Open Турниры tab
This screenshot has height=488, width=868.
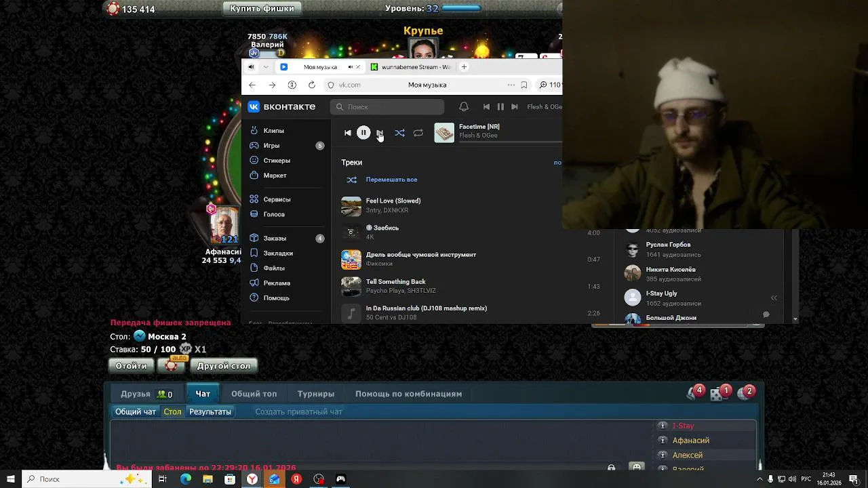[x=316, y=394]
